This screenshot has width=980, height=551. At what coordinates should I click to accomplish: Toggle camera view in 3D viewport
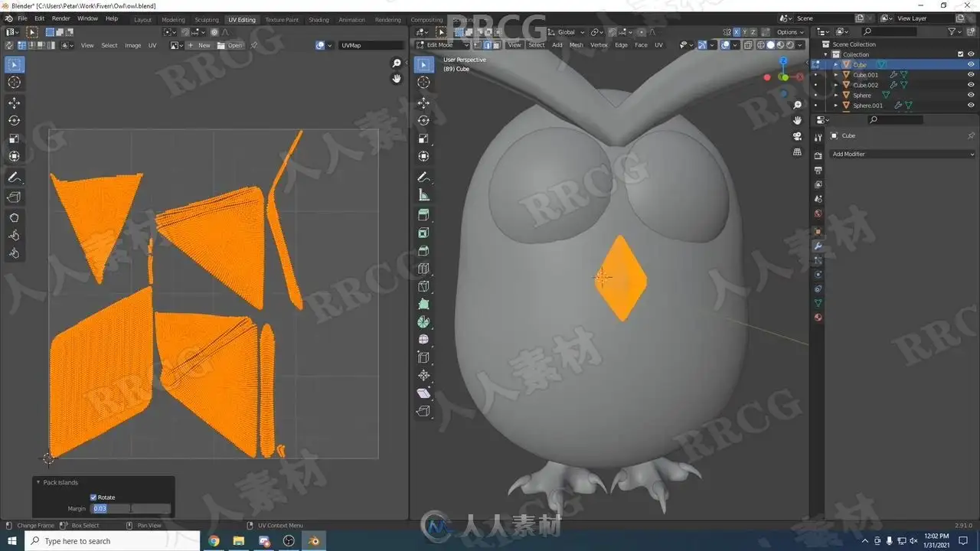(797, 136)
